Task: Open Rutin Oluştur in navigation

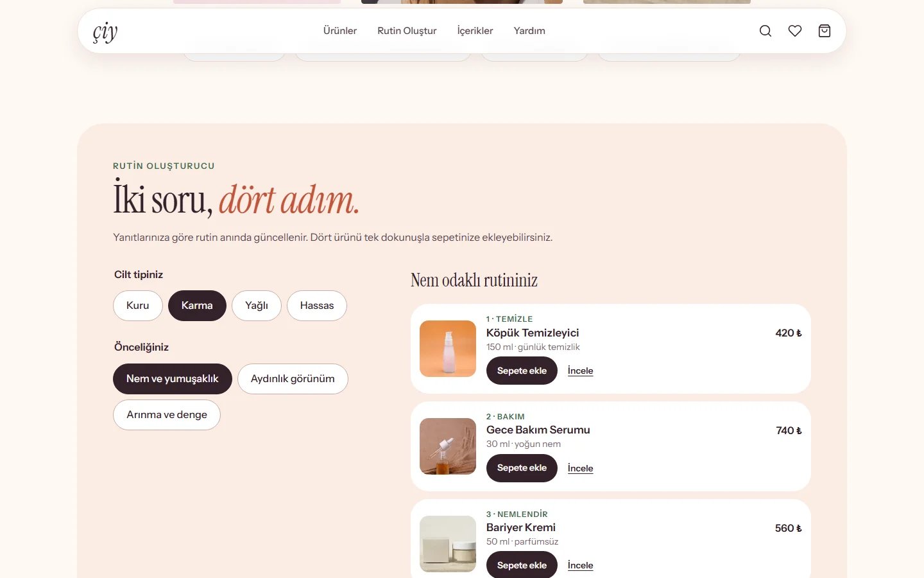Action: (x=407, y=31)
